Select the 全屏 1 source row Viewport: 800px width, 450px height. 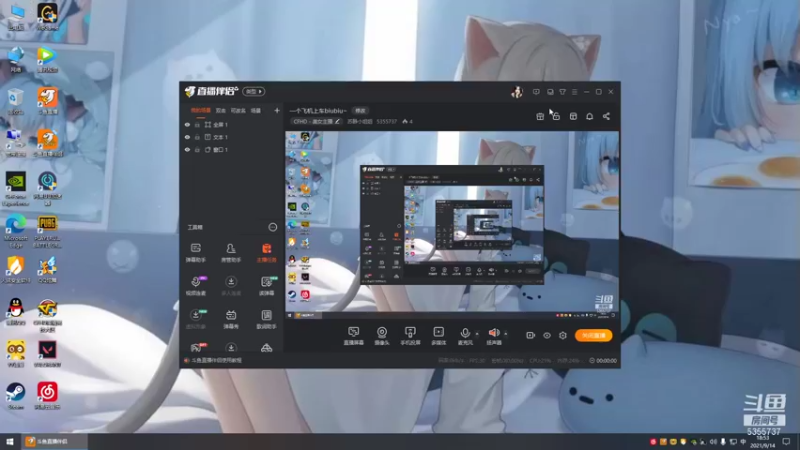coord(232,124)
